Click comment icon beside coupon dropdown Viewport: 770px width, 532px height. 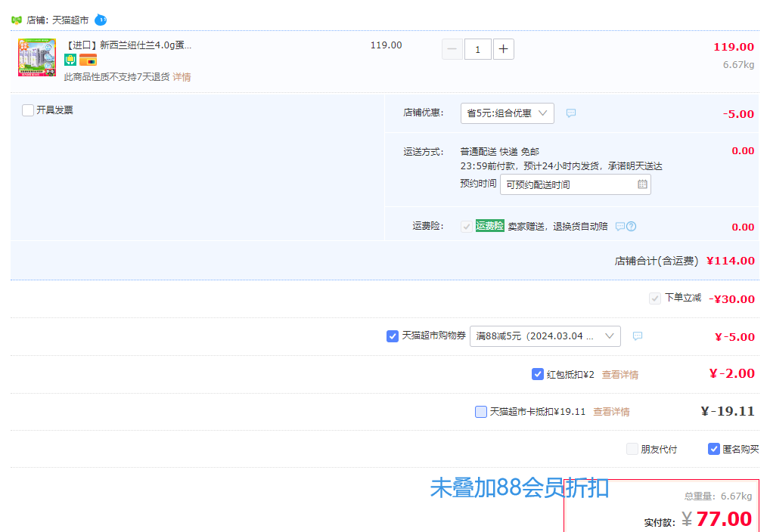point(638,336)
